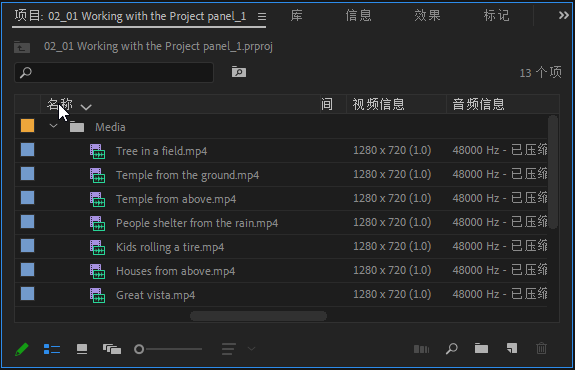Screen dimensions: 575x370
Task: Select clip Tree in a field.mp4
Action: point(161,151)
